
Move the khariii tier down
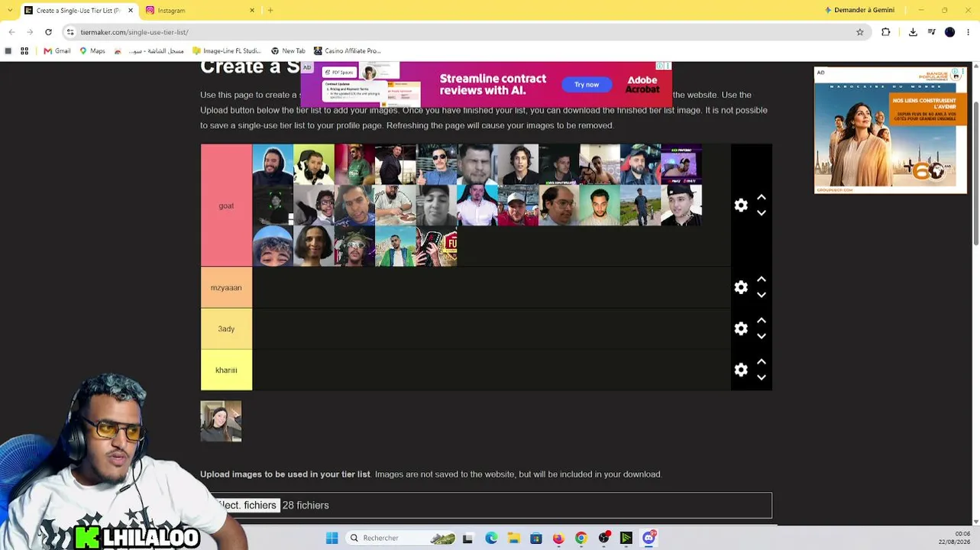(x=762, y=377)
